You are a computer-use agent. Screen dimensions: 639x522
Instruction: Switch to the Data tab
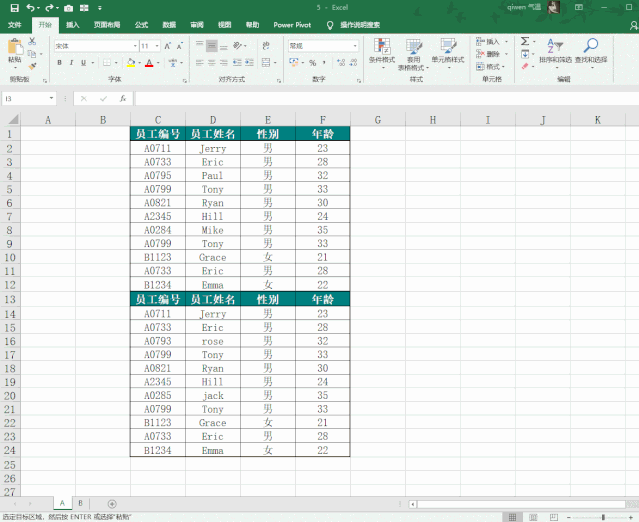(169, 25)
